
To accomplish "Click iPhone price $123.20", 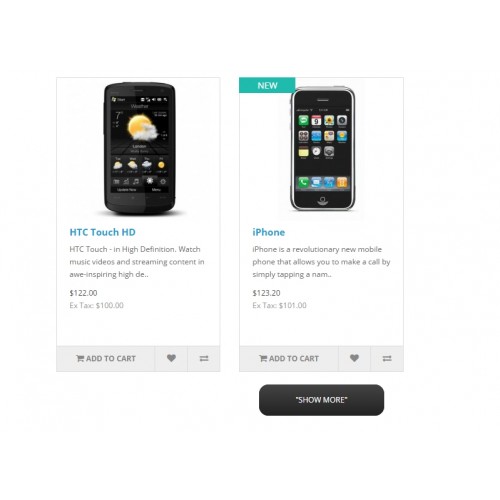I will (x=266, y=293).
